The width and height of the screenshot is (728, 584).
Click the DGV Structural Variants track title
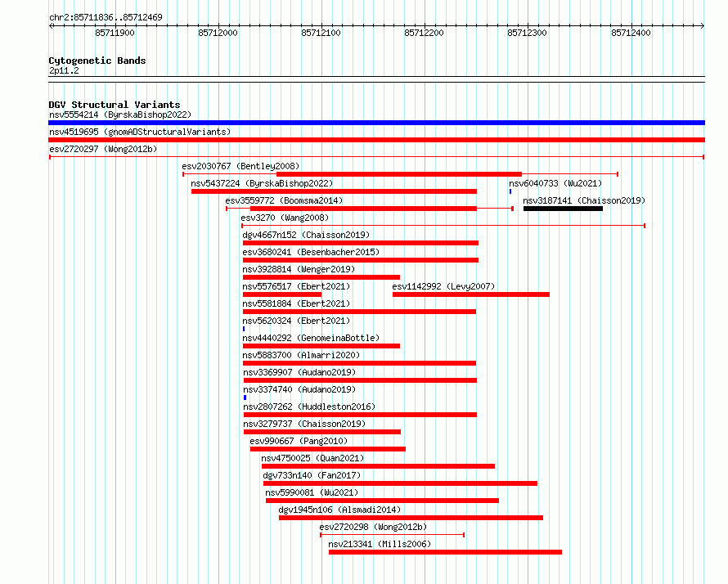(x=115, y=105)
